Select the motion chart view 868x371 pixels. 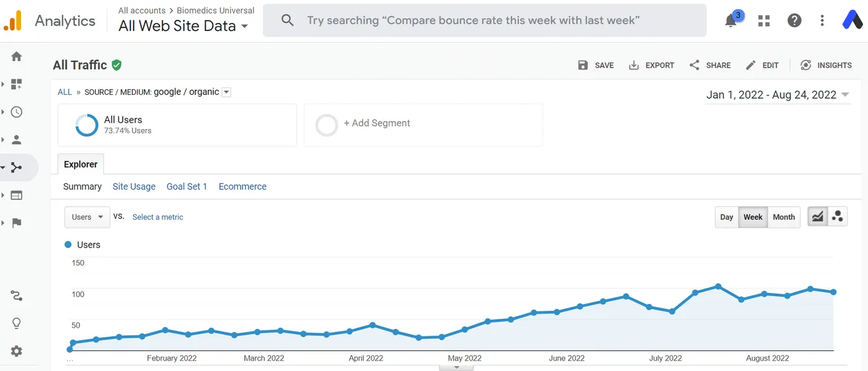coord(838,217)
